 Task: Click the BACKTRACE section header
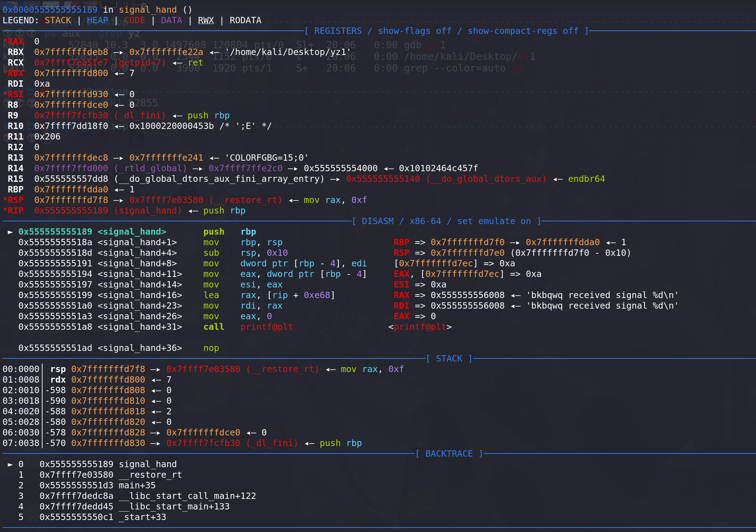(x=449, y=454)
